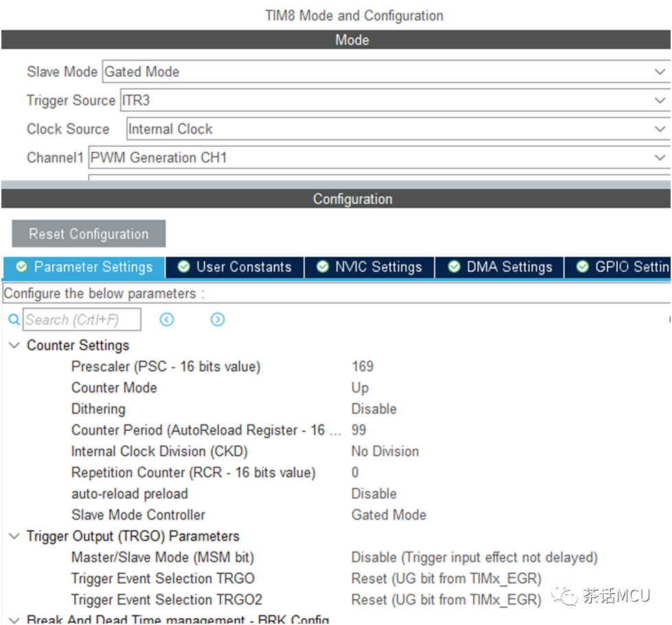The height and width of the screenshot is (625, 672).
Task: Switch to the Parameter Settings tab
Action: (x=84, y=268)
